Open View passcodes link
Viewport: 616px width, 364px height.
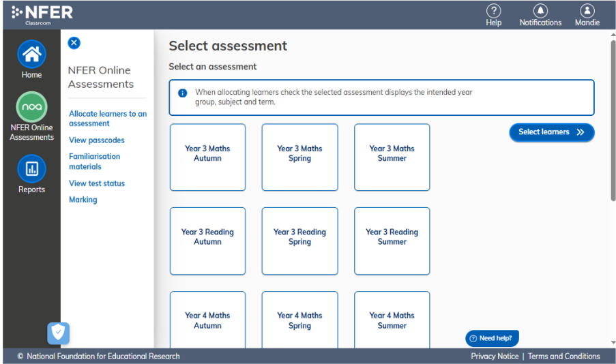[x=97, y=140]
